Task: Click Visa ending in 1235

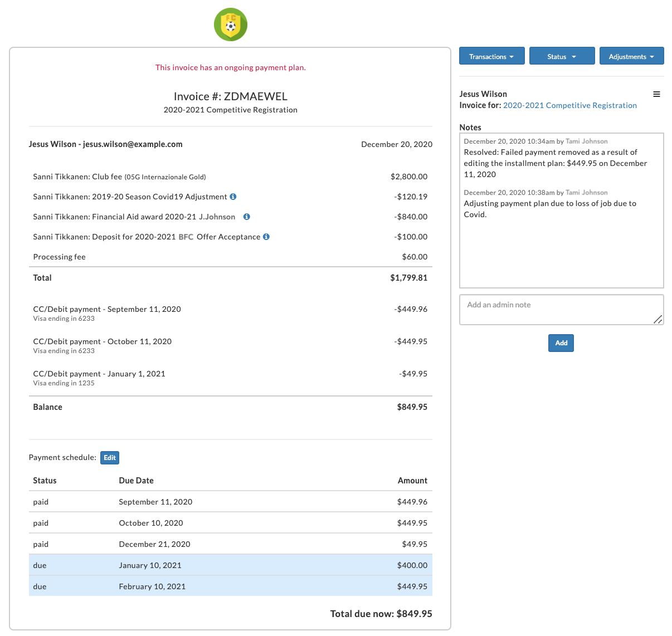Action: 64,383
